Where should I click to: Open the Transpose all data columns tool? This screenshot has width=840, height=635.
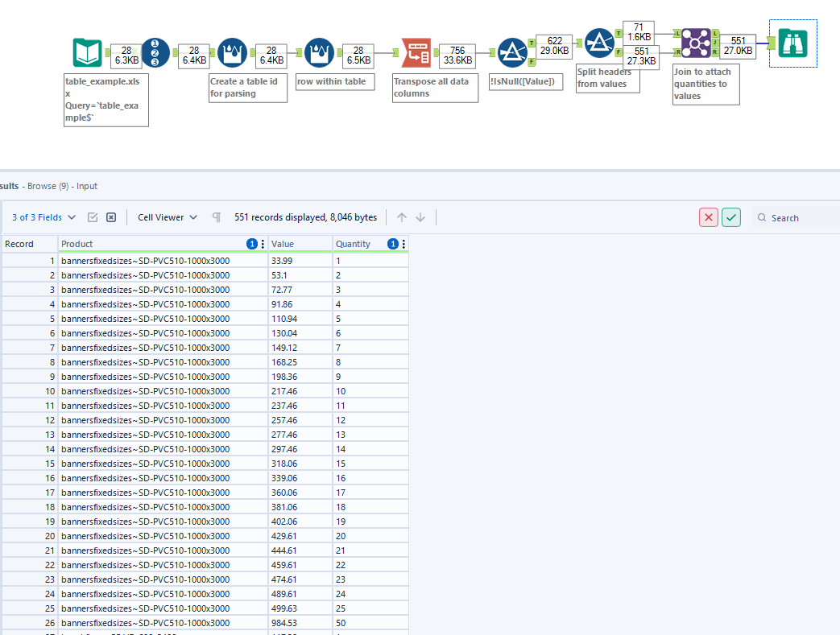point(416,52)
